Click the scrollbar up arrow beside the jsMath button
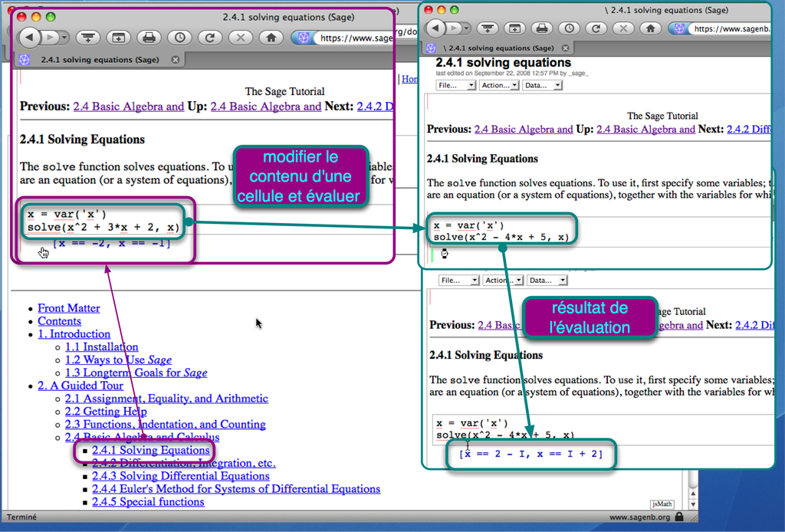 tap(693, 494)
